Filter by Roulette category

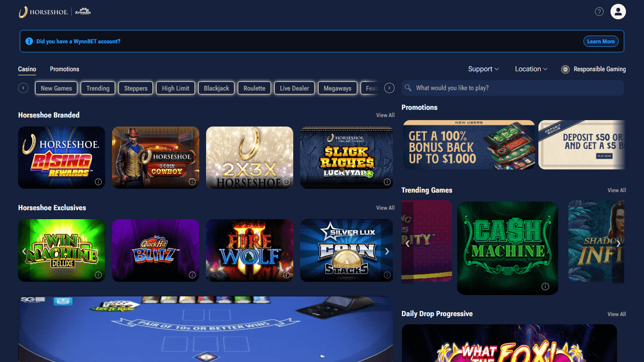tap(254, 88)
